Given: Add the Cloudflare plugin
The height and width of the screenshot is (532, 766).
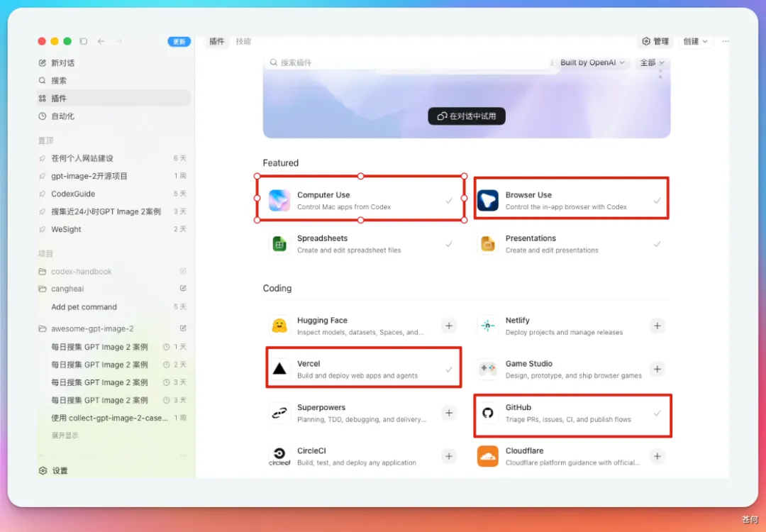Looking at the screenshot, I should coord(657,456).
